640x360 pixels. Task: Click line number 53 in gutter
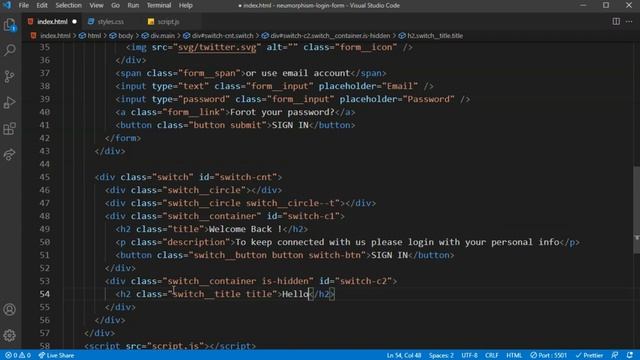[x=44, y=281]
